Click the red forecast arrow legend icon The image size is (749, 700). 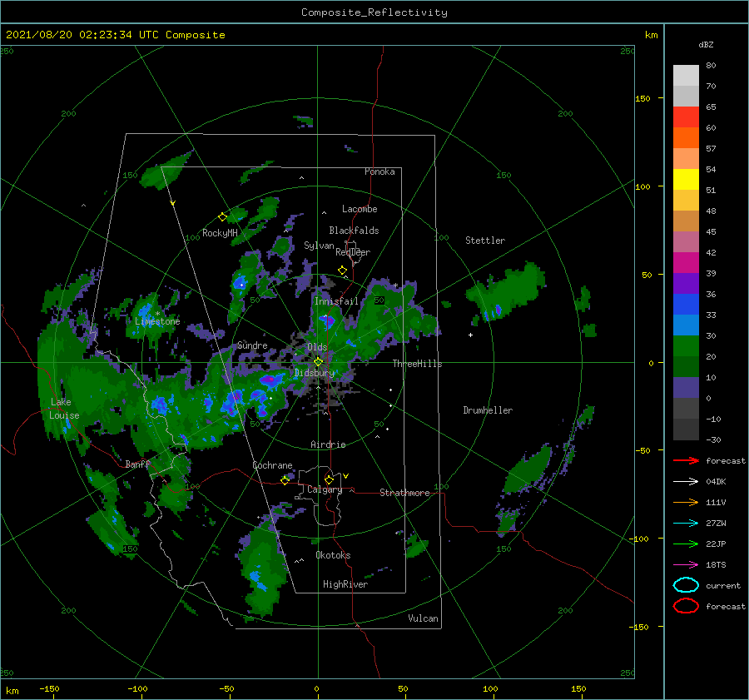pyautogui.click(x=686, y=460)
